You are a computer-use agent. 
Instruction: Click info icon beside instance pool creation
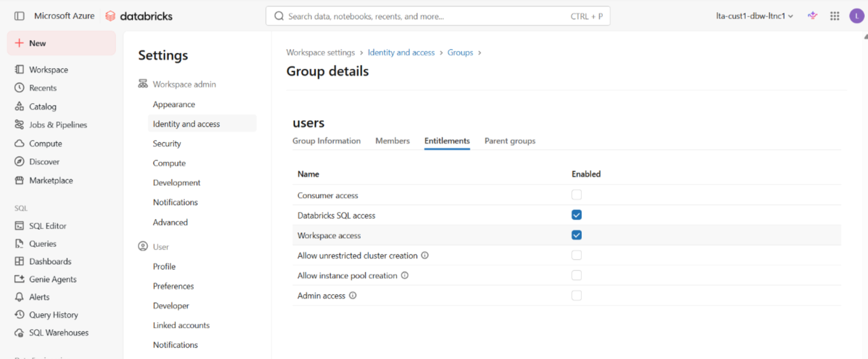click(405, 276)
